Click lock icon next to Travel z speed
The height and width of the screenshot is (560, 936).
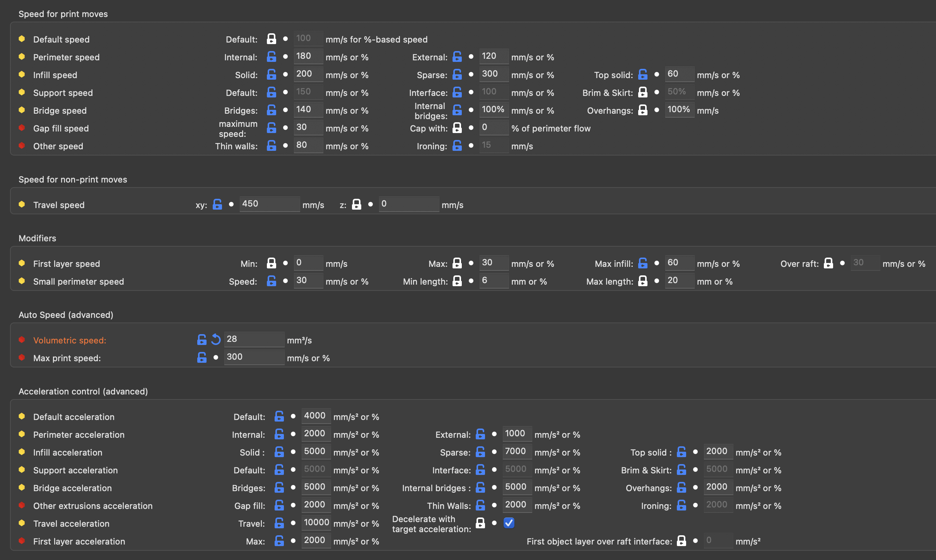point(357,205)
